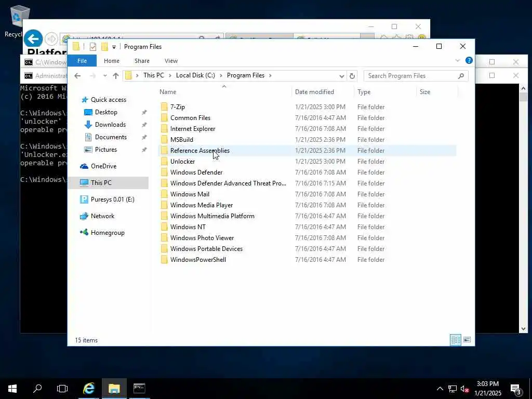The width and height of the screenshot is (532, 399).
Task: Open the 7-Zip folder
Action: [x=178, y=107]
